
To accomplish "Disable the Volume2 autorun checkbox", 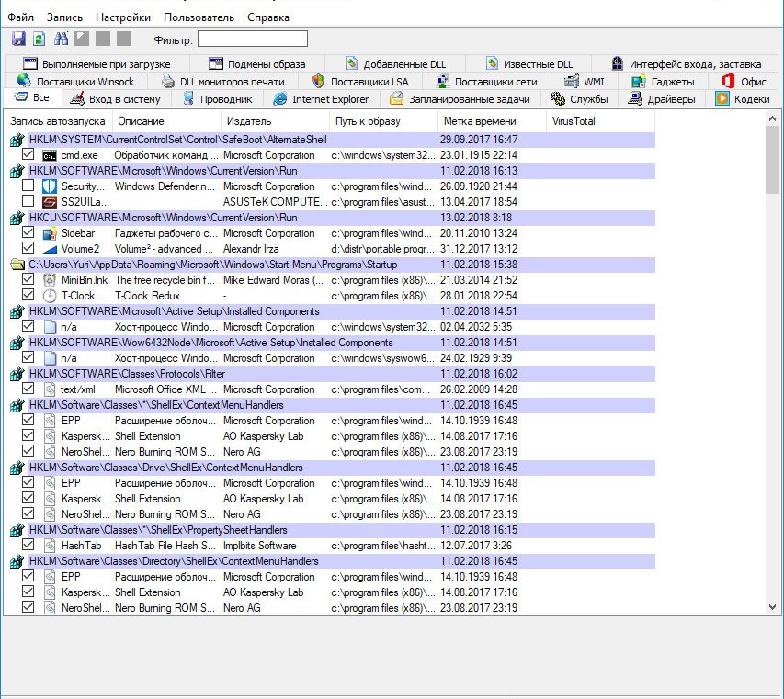I will pyautogui.click(x=28, y=248).
